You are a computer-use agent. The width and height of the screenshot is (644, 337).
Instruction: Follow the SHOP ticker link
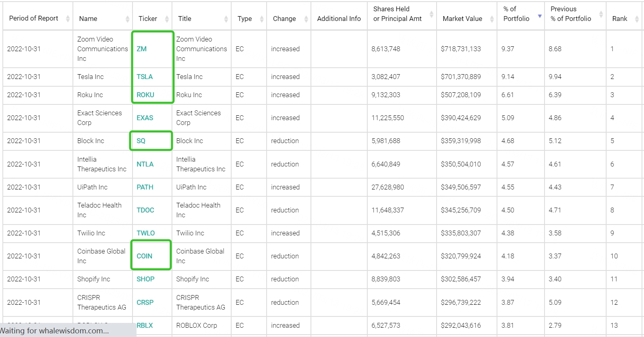point(145,279)
